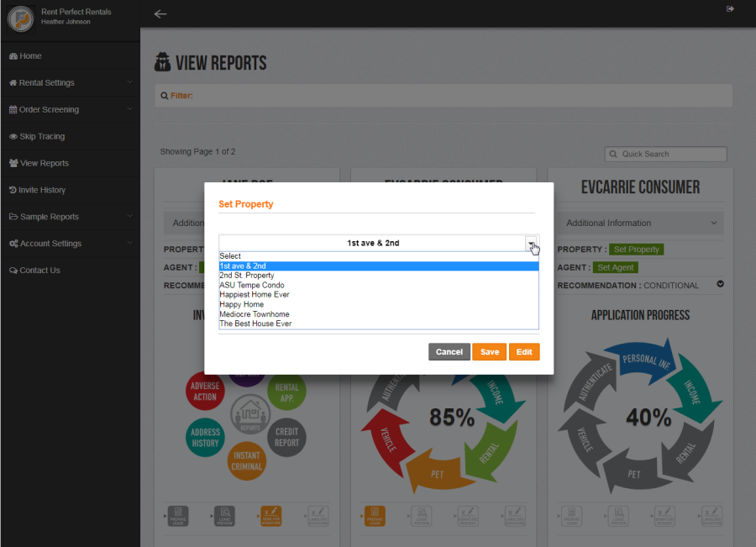
Task: Expand the Sample Reports sidebar chevron
Action: click(129, 216)
